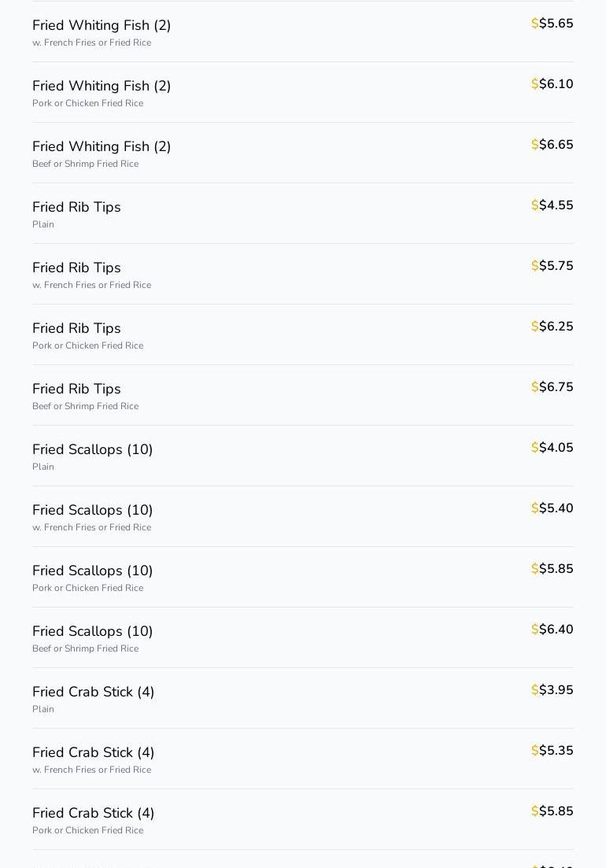Image resolution: width=606 pixels, height=868 pixels.
Task: Select the plain Fried Crab Stick (4)
Action: (93, 693)
